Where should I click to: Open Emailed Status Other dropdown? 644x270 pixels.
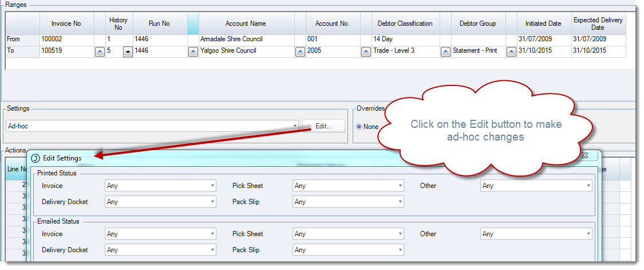(536, 234)
